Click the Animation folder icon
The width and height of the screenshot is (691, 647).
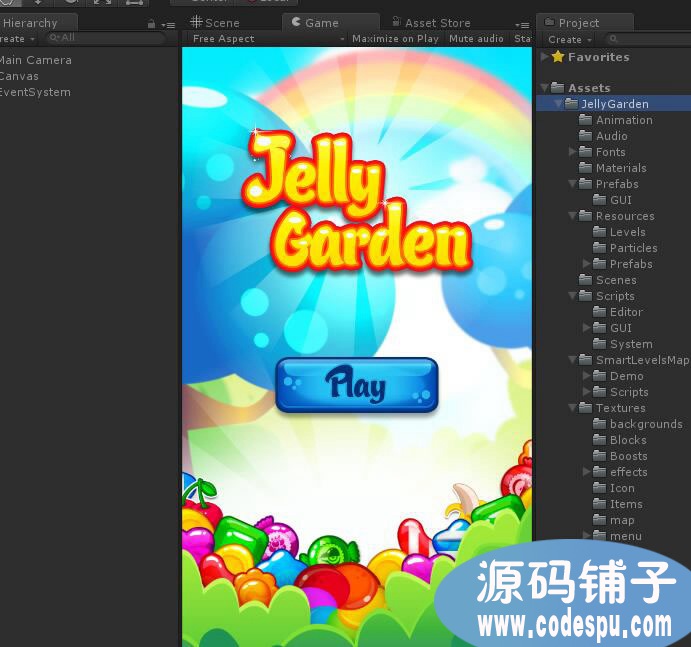point(585,119)
